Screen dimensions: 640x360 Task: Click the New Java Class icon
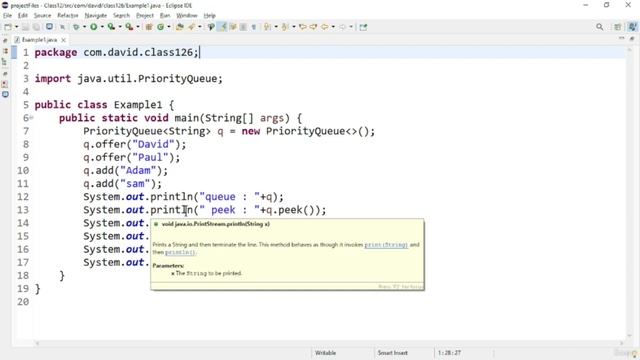click(160, 27)
